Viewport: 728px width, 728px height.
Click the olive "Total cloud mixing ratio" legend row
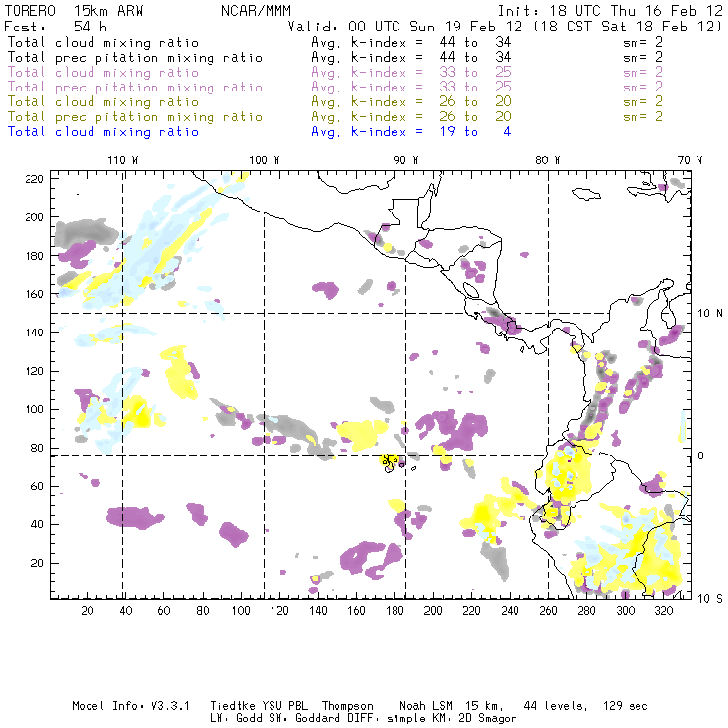point(103,102)
